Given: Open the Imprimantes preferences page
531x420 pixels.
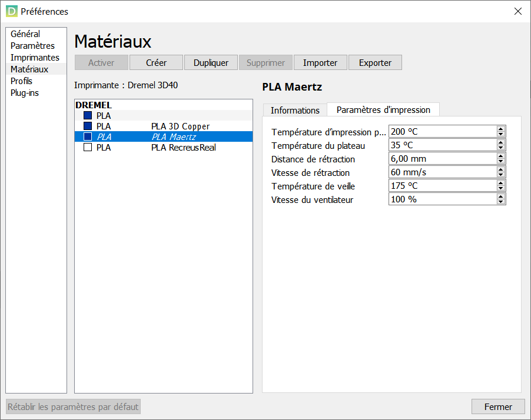Looking at the screenshot, I should (36, 58).
